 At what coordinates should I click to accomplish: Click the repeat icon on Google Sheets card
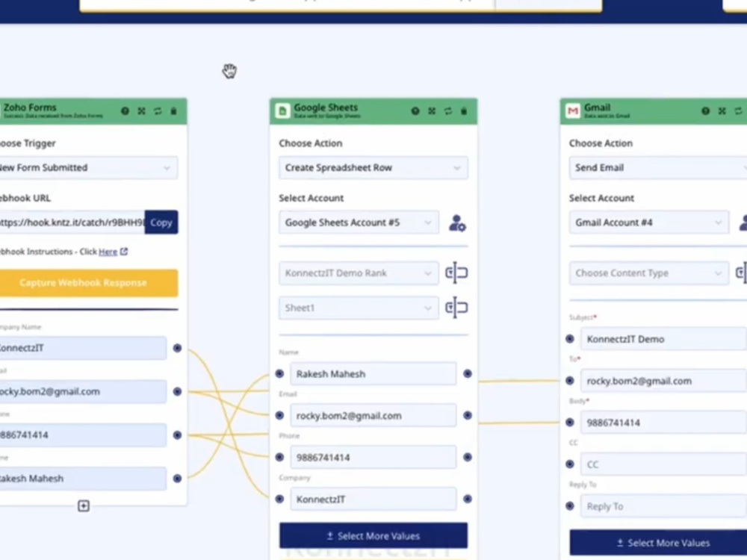coord(447,111)
